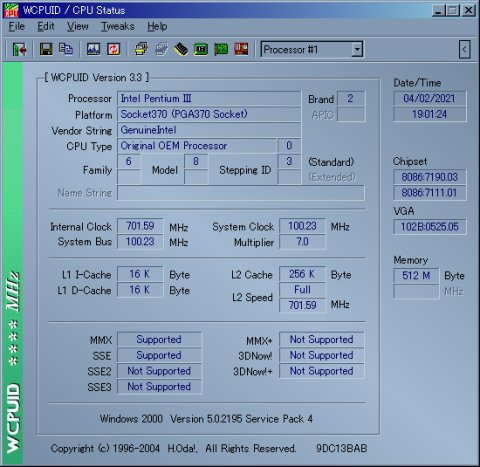Open the View menu
This screenshot has width=480, height=467.
pos(77,26)
